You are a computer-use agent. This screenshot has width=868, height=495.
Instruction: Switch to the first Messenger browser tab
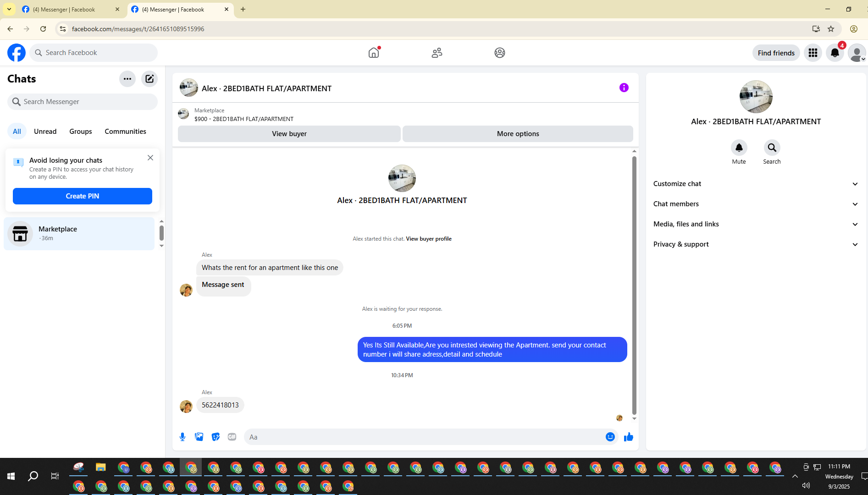tap(71, 9)
